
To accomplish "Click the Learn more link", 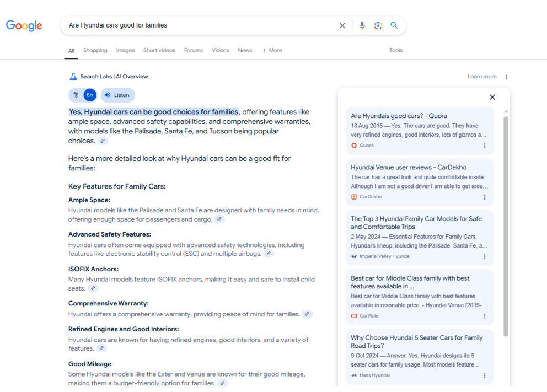I will 482,77.
